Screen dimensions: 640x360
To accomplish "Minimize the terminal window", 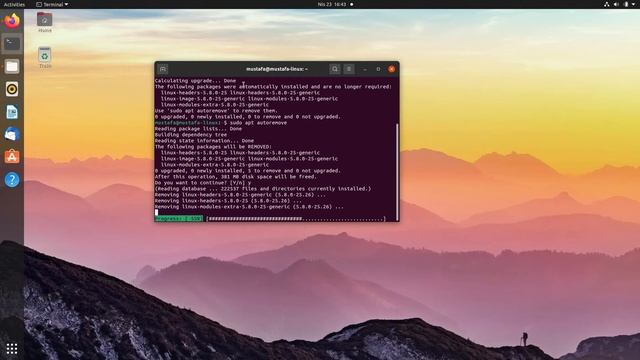I will coord(365,69).
